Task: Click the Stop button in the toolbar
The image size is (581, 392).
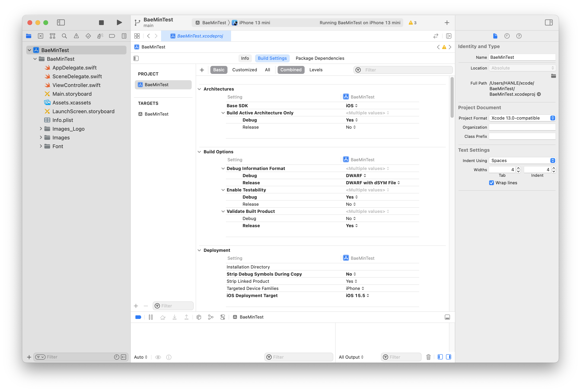Action: [101, 22]
